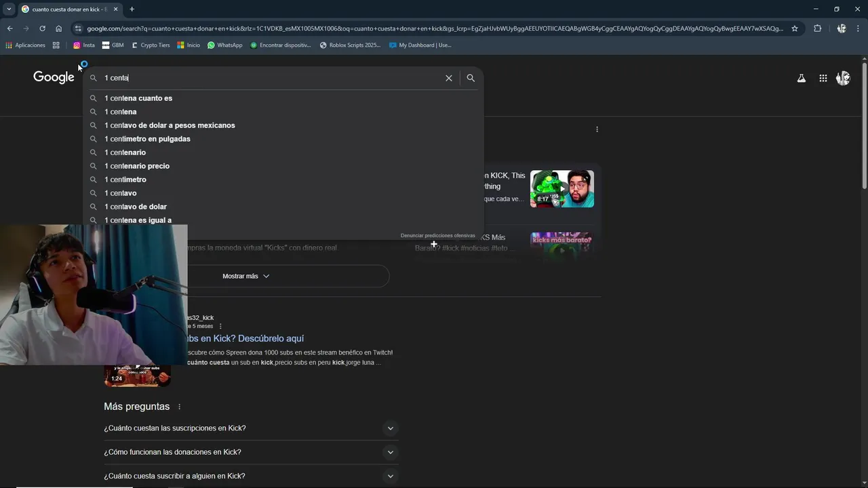Select suggestion '1 centenario precio'
Viewport: 868px width, 488px height.
[x=283, y=166]
